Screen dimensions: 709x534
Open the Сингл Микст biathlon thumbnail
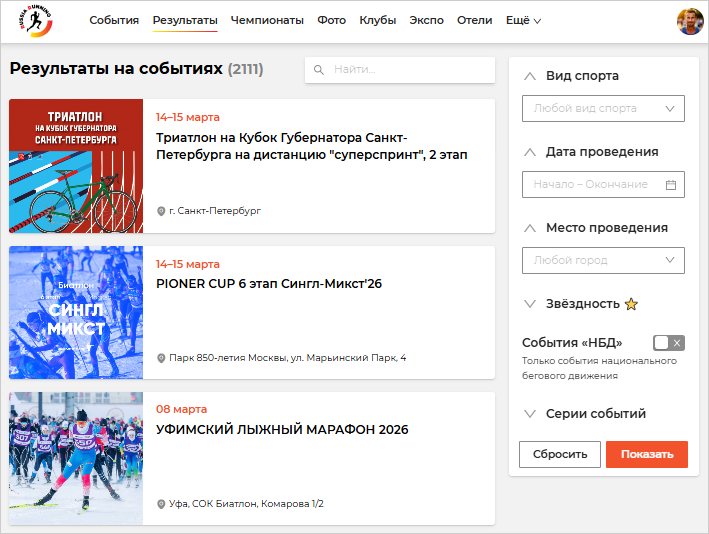pos(76,312)
